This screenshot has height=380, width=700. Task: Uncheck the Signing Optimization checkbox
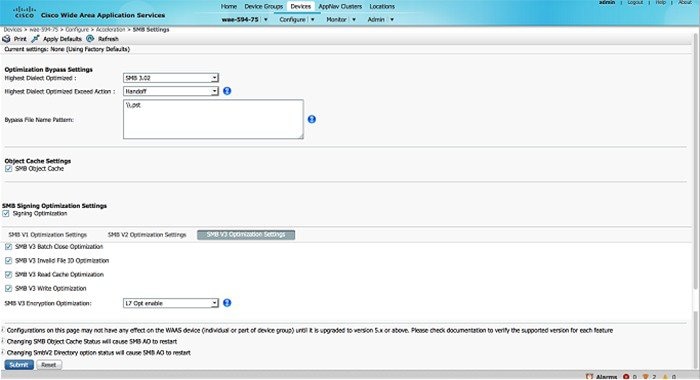6,214
